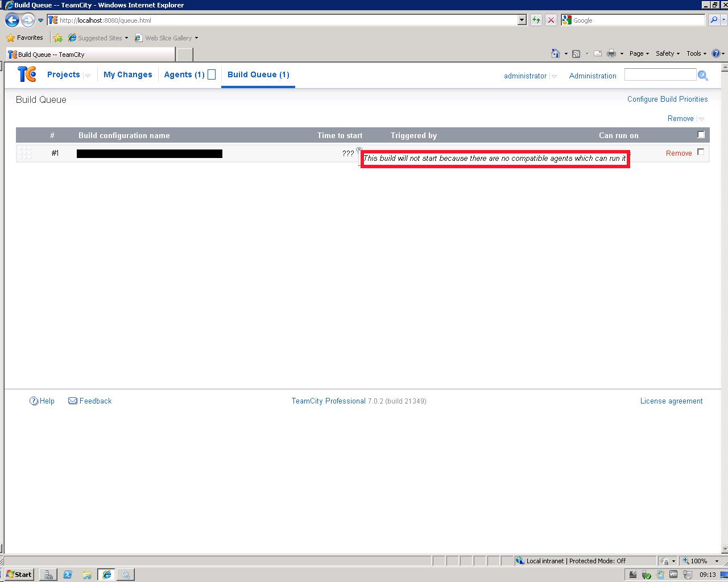Click the RSS feeds icon
728x582 pixels.
pyautogui.click(x=576, y=53)
